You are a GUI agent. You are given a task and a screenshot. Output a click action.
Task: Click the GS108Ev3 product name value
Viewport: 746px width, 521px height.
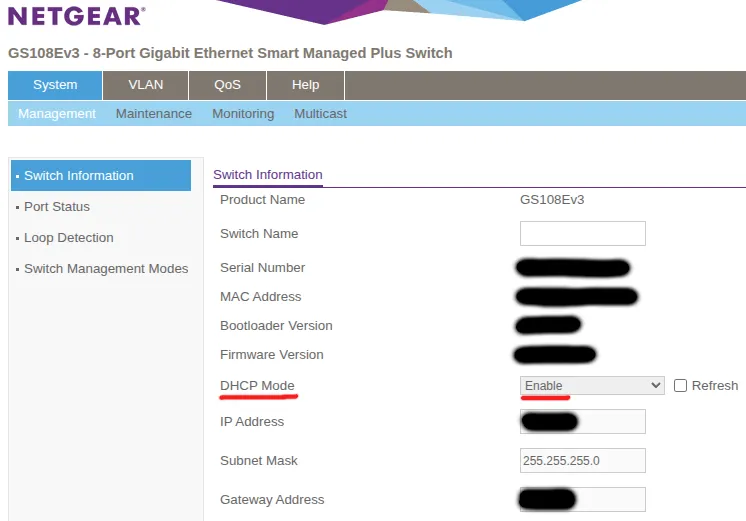[552, 199]
